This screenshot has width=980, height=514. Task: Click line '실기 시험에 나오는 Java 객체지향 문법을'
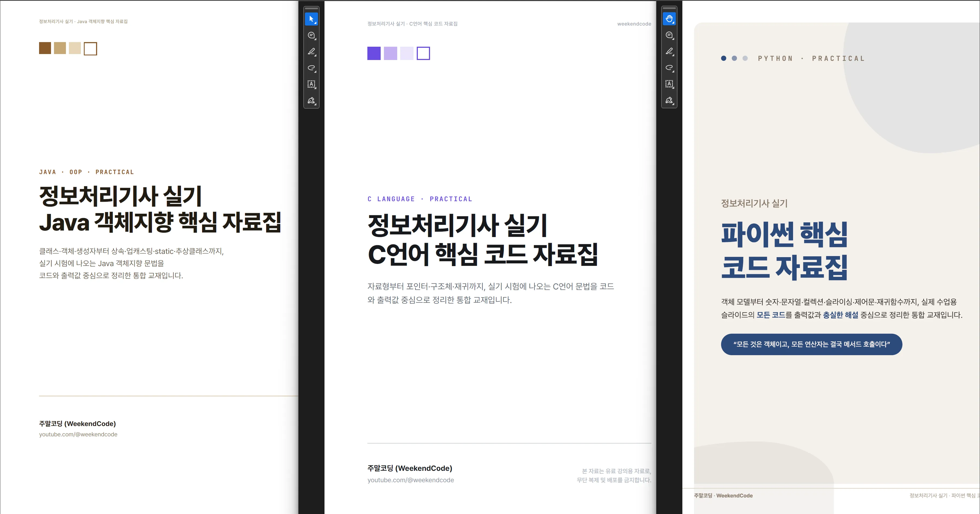[101, 263]
